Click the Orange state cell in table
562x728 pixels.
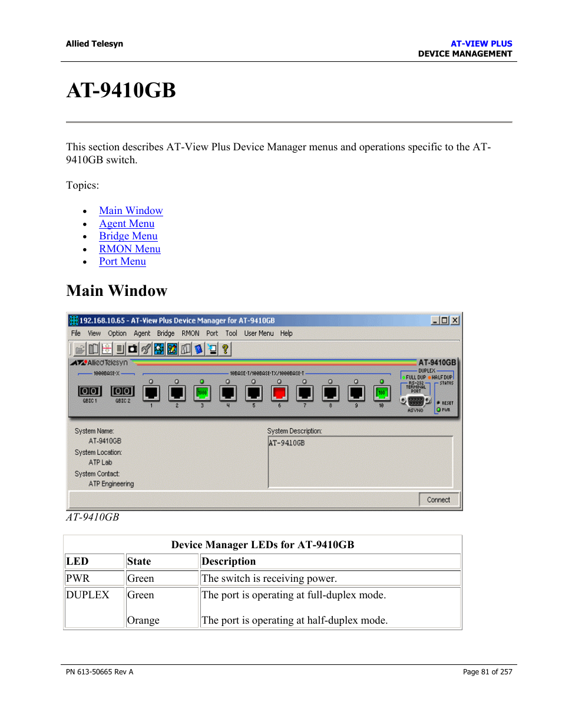143,620
